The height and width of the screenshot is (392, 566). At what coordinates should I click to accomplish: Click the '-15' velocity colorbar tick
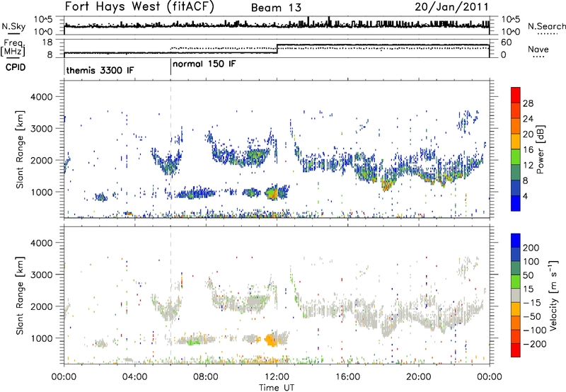532,302
